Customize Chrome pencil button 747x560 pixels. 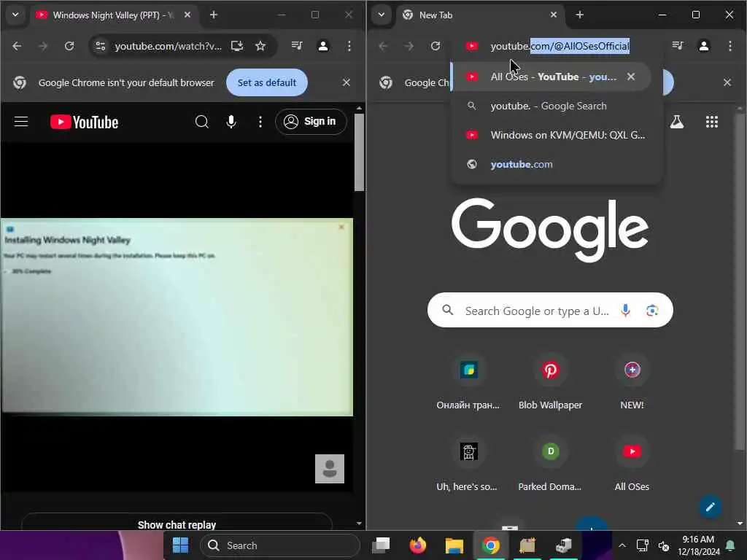(710, 507)
